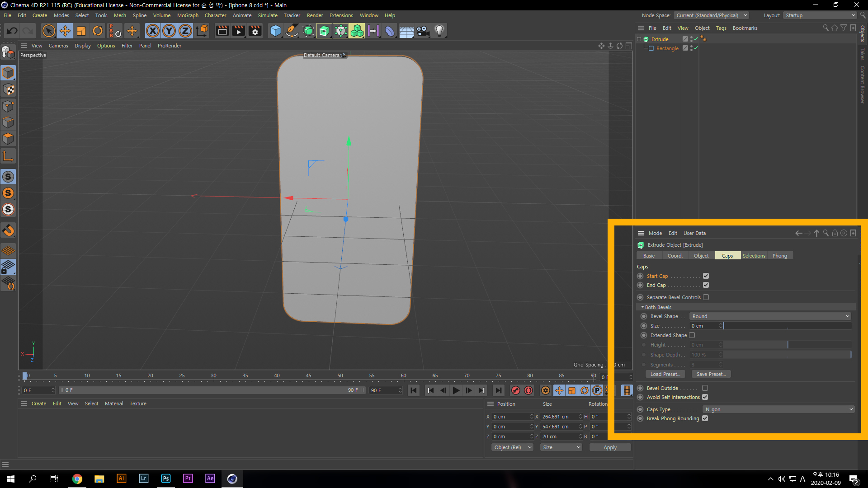Switch to the Object tab in attributes
The image size is (868, 488).
click(x=701, y=256)
